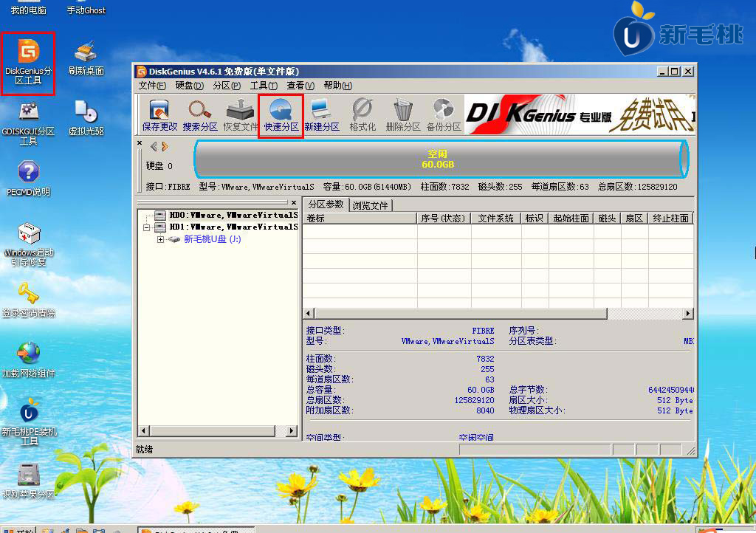Open Quick Partition (快速分区) tool

[281, 115]
